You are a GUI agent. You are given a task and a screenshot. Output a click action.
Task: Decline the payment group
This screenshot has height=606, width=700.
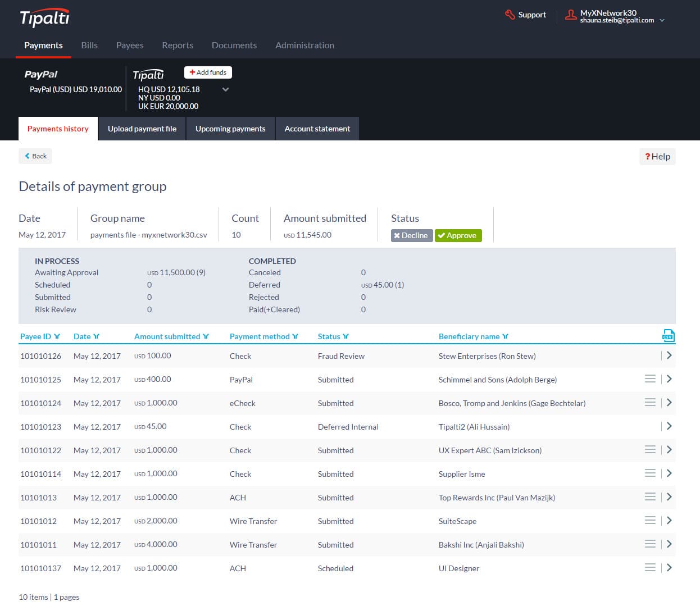(411, 235)
